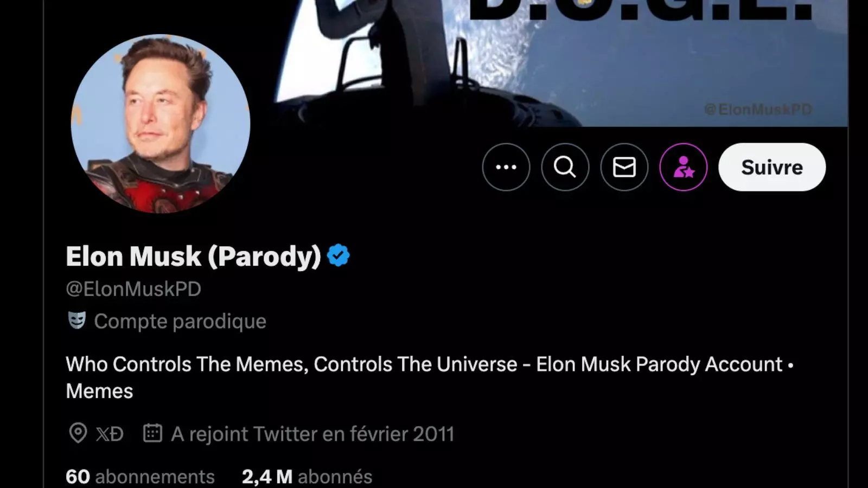The width and height of the screenshot is (868, 488).
Task: Click the calendar joined-date icon
Action: (x=152, y=433)
